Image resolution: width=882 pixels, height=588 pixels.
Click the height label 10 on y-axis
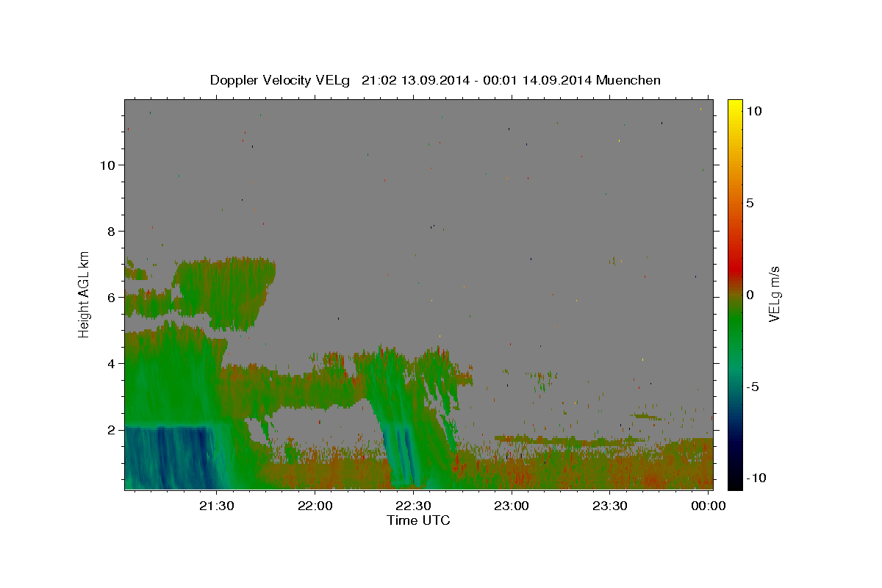coord(108,165)
